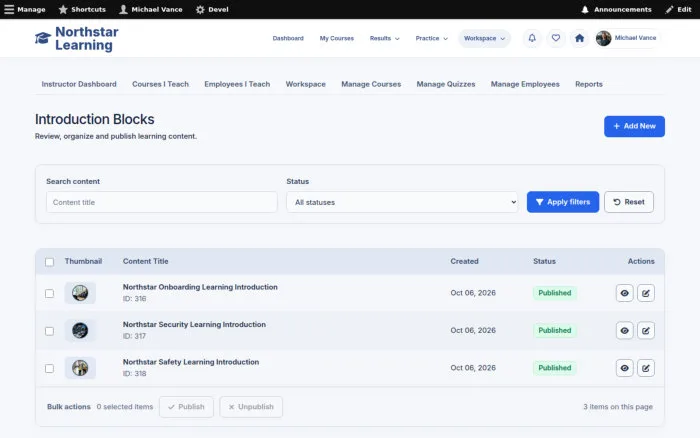Switch to Courses I Teach tab

pyautogui.click(x=160, y=84)
